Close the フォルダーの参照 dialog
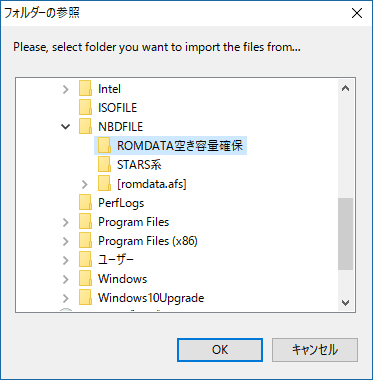This screenshot has height=380, width=373. (x=357, y=13)
